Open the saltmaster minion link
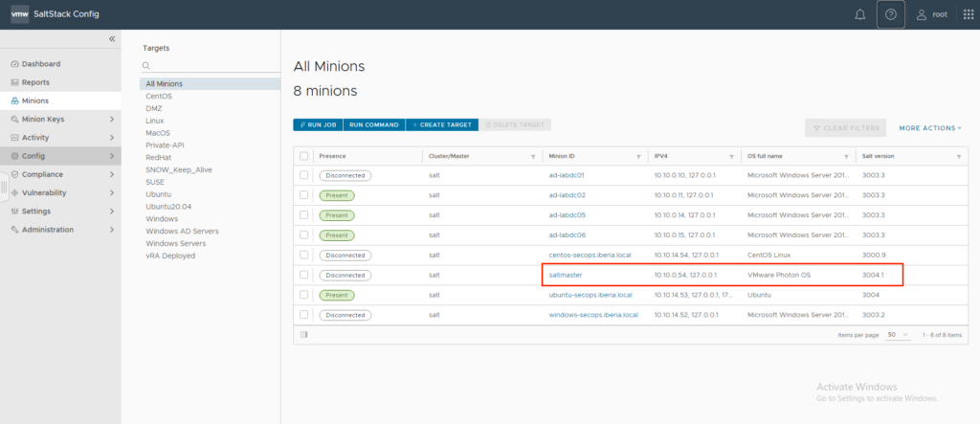 point(566,275)
